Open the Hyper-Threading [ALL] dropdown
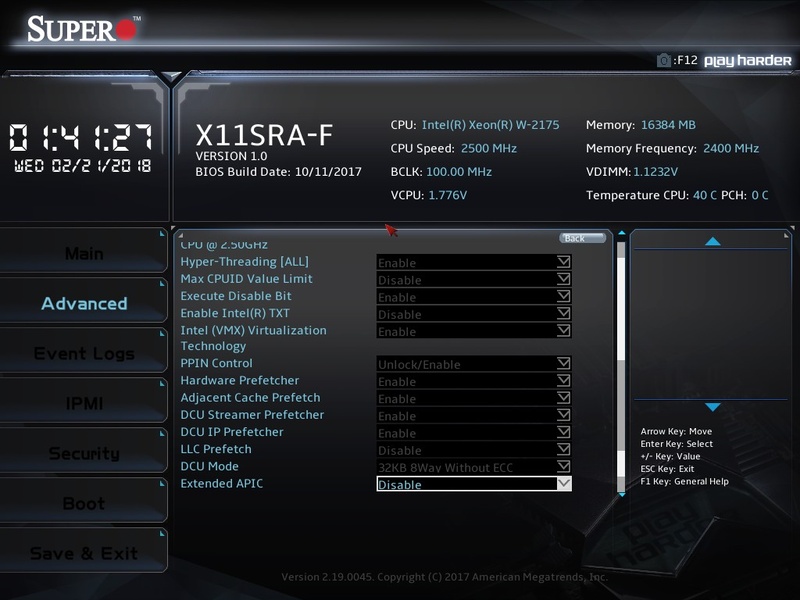 click(x=474, y=262)
